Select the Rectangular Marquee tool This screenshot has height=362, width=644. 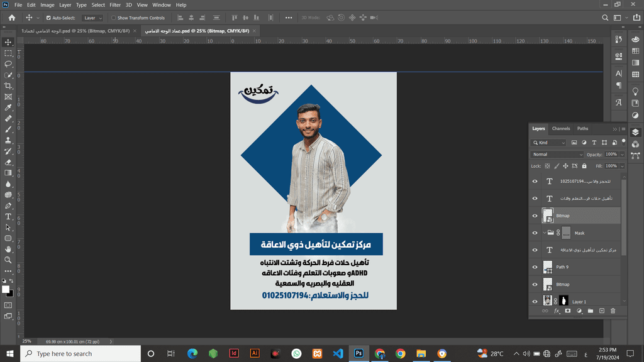(8, 53)
